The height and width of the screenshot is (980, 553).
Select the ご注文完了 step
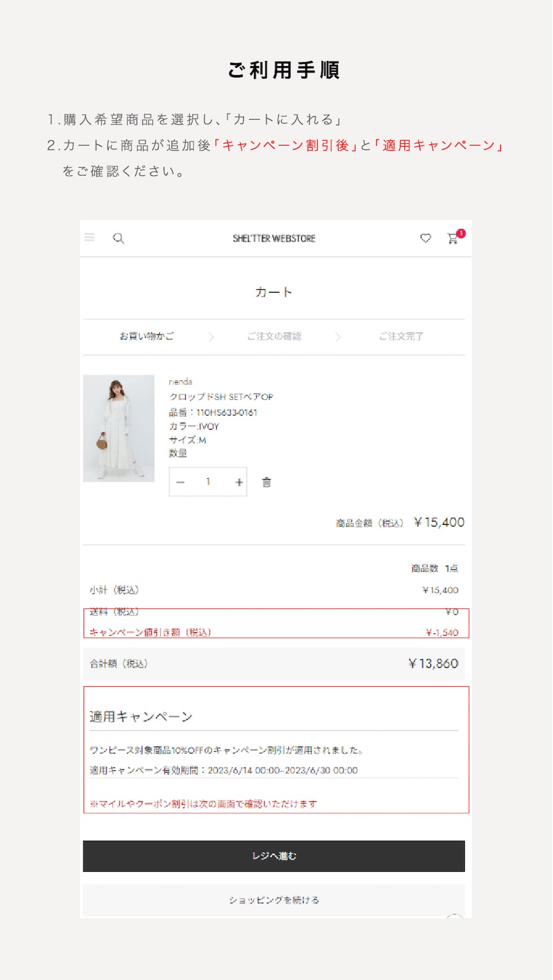[x=401, y=336]
